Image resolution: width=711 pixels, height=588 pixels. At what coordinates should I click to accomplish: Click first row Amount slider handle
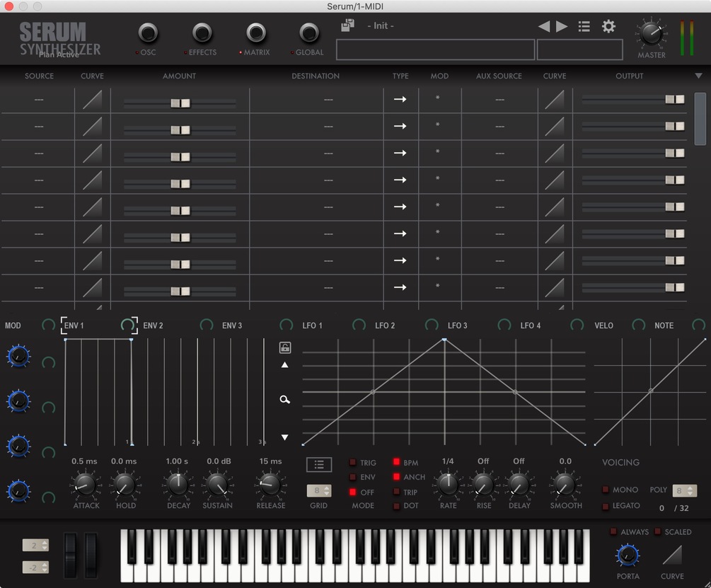coord(180,103)
